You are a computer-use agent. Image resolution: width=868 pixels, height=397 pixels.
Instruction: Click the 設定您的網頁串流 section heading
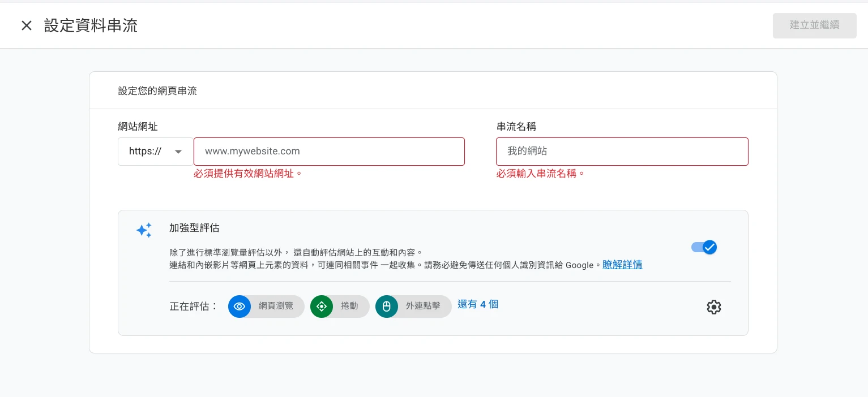point(157,90)
